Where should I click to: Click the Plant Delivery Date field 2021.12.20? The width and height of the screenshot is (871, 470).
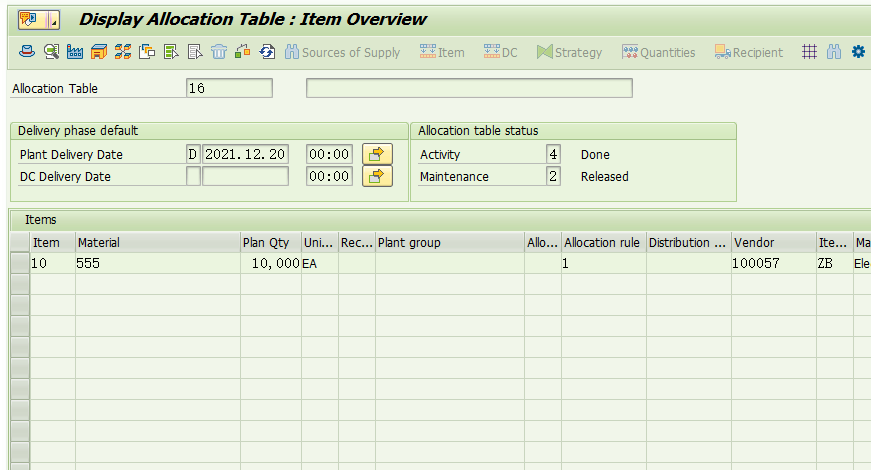pos(245,154)
